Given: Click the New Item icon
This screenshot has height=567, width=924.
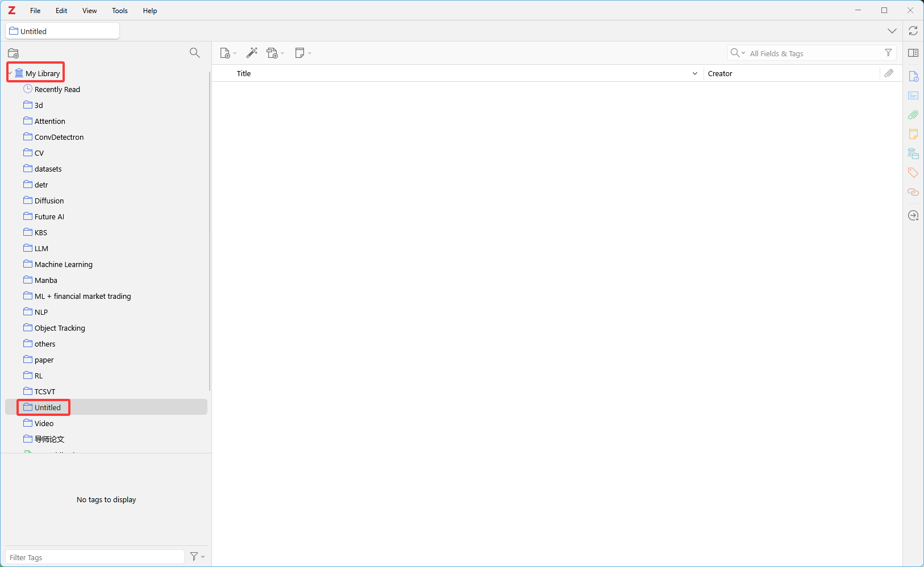Looking at the screenshot, I should pyautogui.click(x=225, y=53).
